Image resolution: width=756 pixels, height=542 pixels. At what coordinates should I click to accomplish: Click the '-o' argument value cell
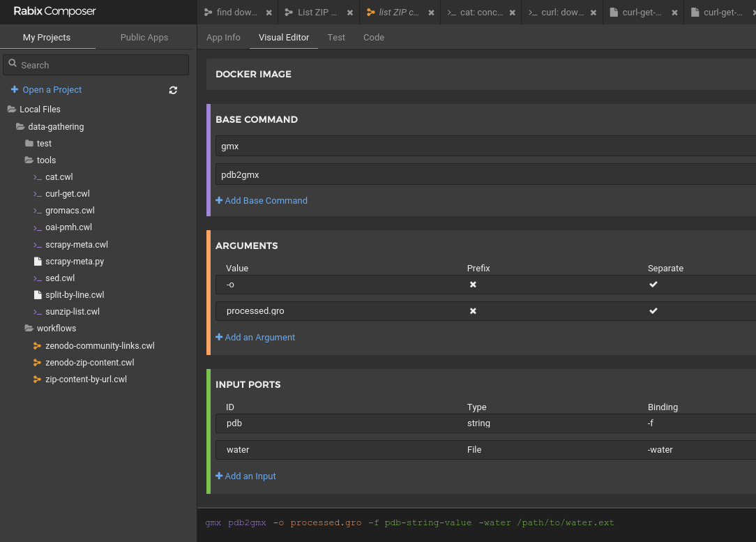click(x=230, y=285)
